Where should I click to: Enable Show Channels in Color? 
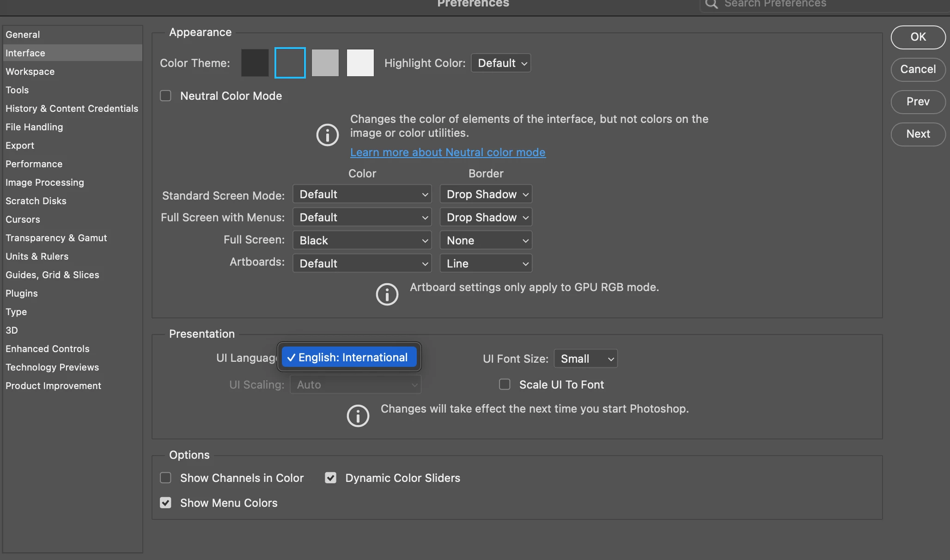click(x=165, y=478)
